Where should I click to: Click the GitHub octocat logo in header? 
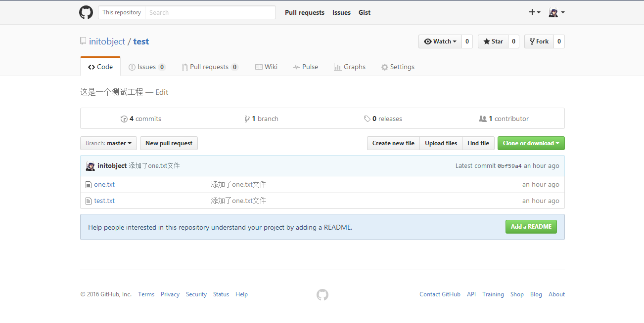pyautogui.click(x=86, y=12)
